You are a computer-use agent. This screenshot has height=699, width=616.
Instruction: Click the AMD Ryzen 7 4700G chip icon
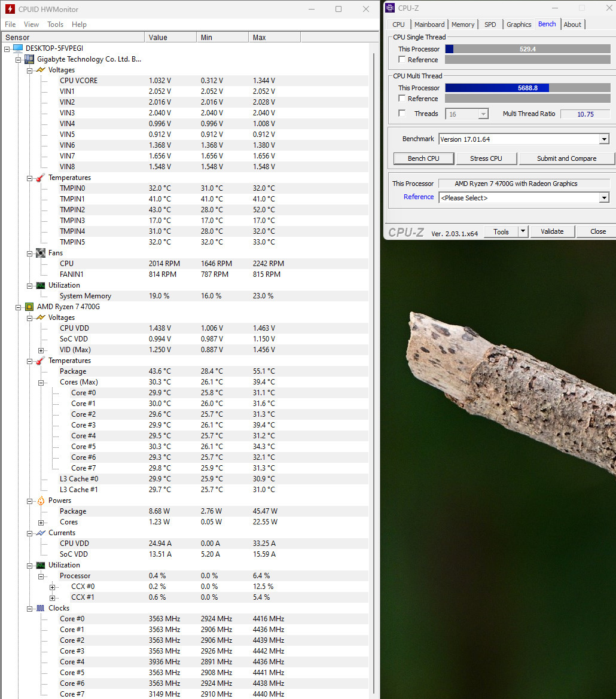[x=29, y=307]
